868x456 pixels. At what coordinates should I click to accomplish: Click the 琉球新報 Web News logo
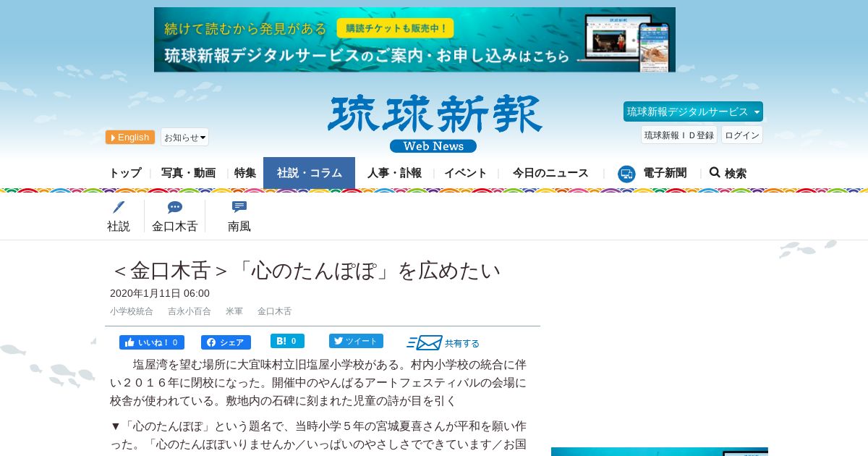(434, 124)
